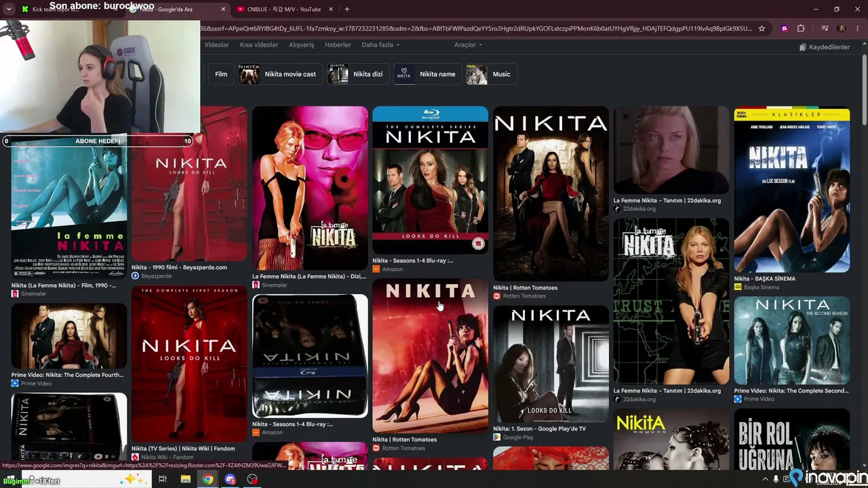Open the Nikita 1990 filmi Beyazperde image

pyautogui.click(x=189, y=183)
